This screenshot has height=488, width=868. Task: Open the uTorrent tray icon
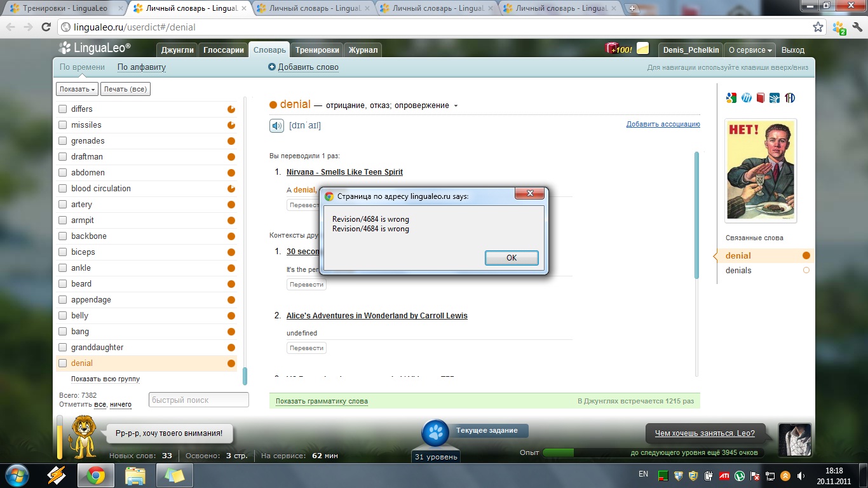(740, 475)
